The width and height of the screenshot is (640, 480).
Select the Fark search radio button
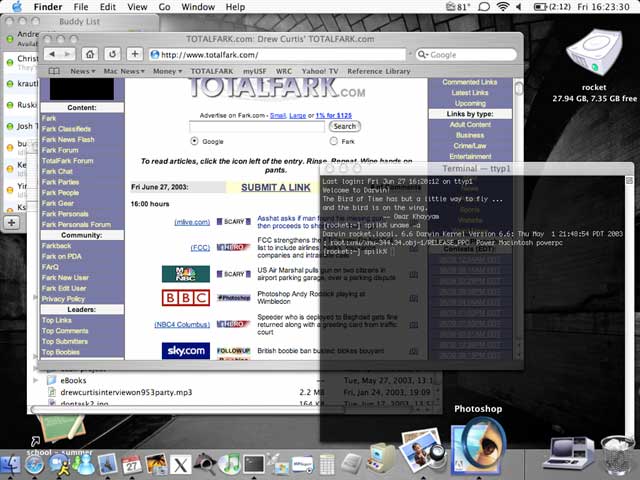point(333,142)
